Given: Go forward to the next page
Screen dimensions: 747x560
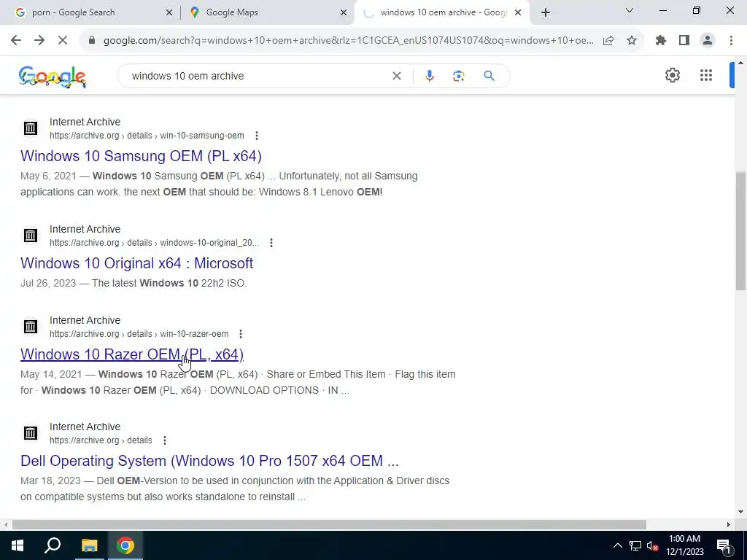Looking at the screenshot, I should pos(39,41).
